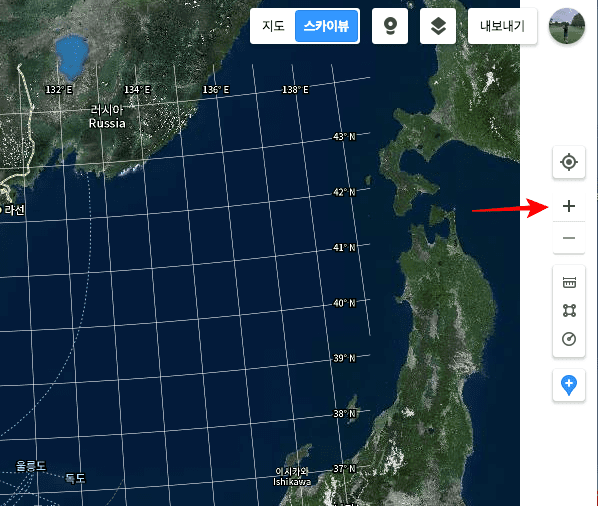Click the 40° N latitude label
Viewport: 598px width, 506px height.
point(344,303)
